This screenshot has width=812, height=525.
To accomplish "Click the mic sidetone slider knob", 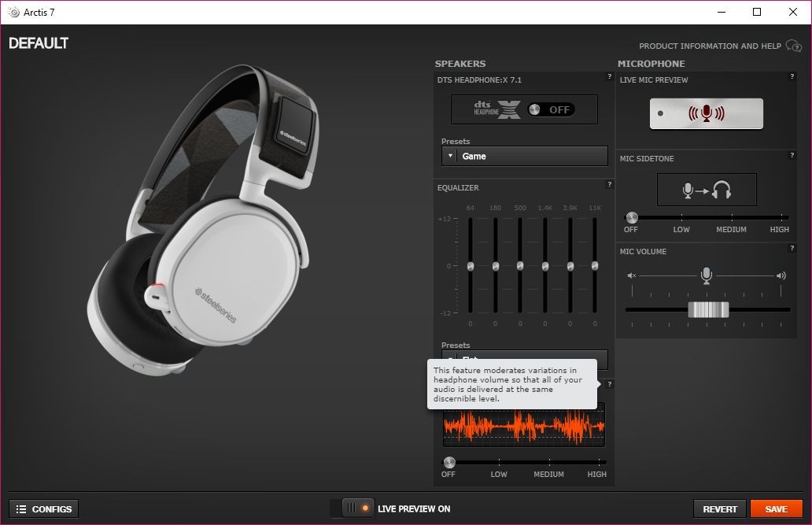I will pos(631,217).
